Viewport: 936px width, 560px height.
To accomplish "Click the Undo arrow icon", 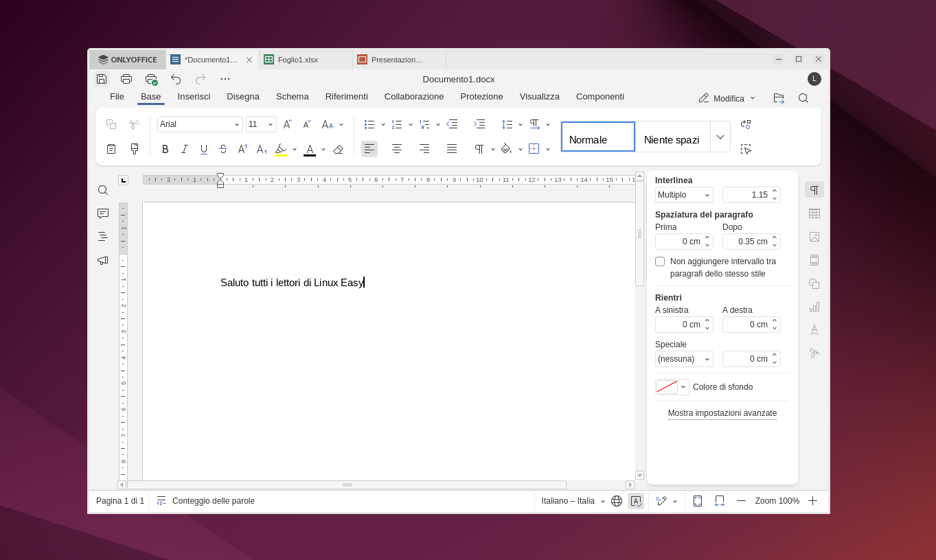I will click(x=176, y=79).
